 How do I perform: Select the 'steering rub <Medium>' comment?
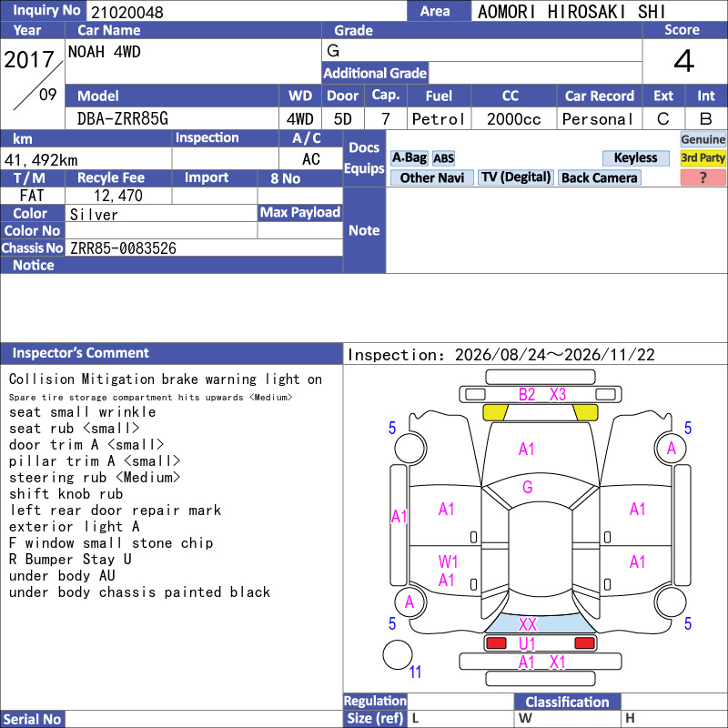pos(95,477)
